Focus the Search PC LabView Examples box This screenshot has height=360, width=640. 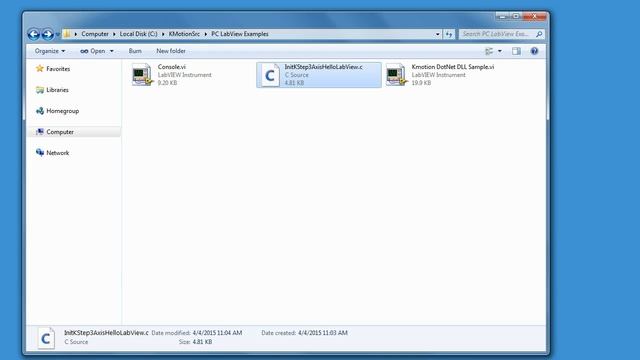tap(496, 34)
